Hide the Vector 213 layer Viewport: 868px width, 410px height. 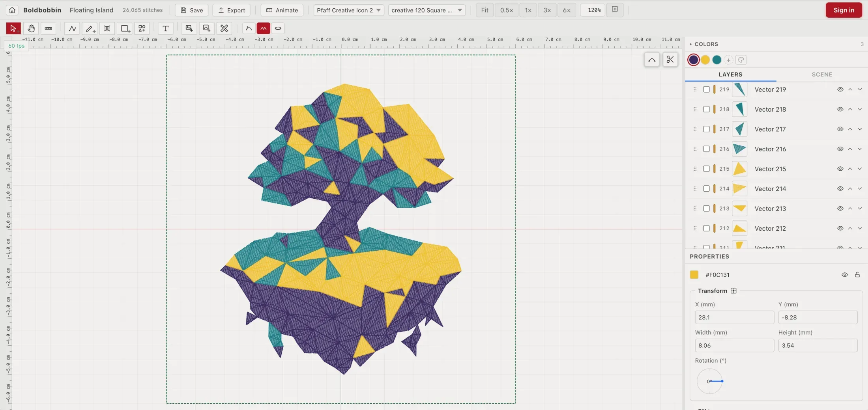pos(840,209)
